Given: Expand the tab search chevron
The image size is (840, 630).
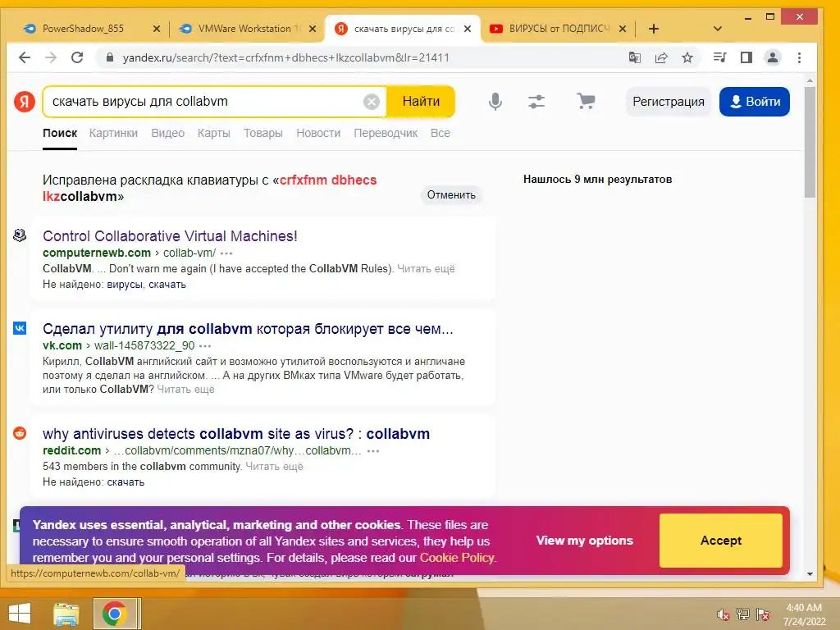Looking at the screenshot, I should [x=718, y=29].
